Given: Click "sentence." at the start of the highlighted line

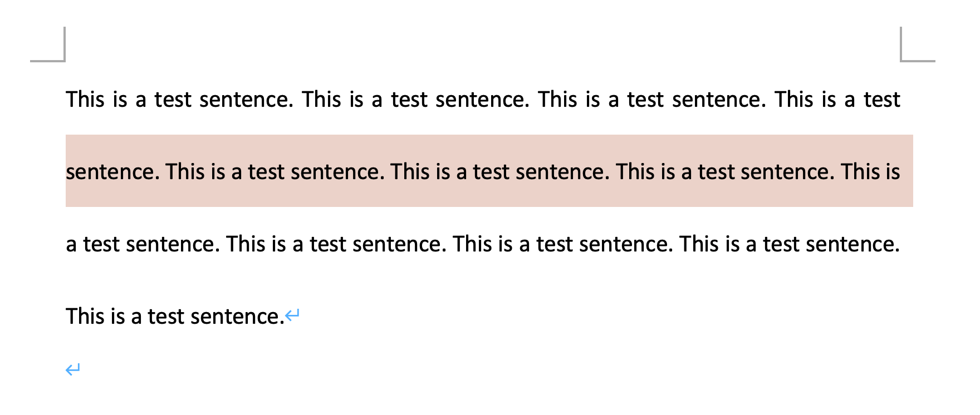Looking at the screenshot, I should [112, 172].
